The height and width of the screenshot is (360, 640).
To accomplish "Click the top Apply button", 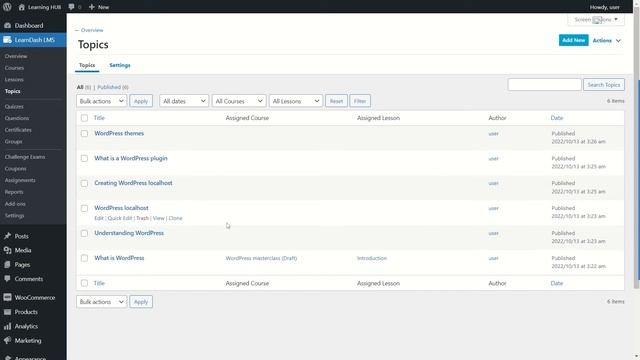I will tap(141, 101).
